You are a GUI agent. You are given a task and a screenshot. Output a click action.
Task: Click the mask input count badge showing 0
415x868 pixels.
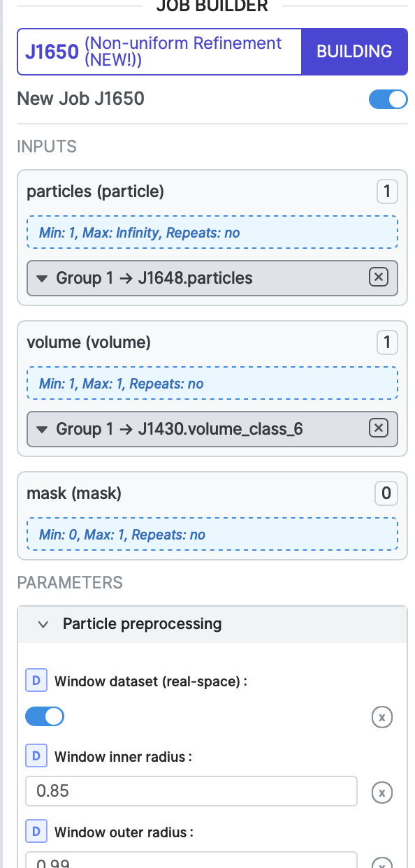point(387,494)
